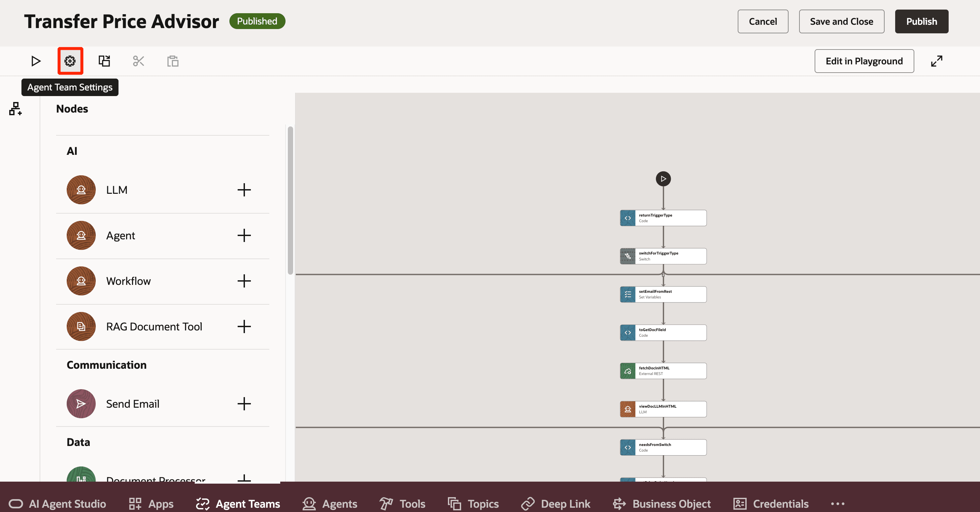Open the Credentials tab

coord(771,504)
